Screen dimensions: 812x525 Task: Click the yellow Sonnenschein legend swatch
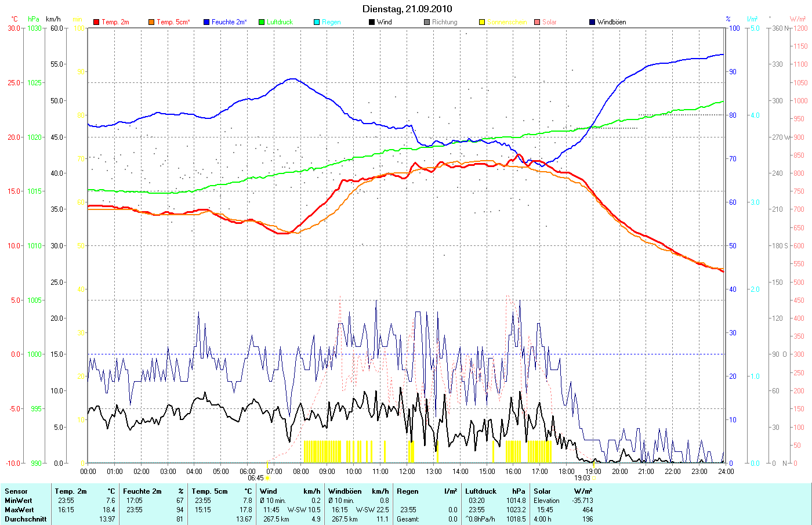482,22
